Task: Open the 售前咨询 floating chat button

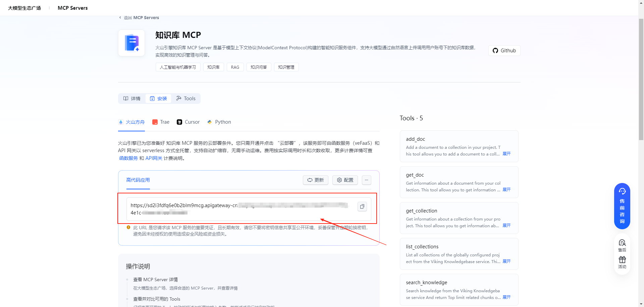Action: (622, 206)
